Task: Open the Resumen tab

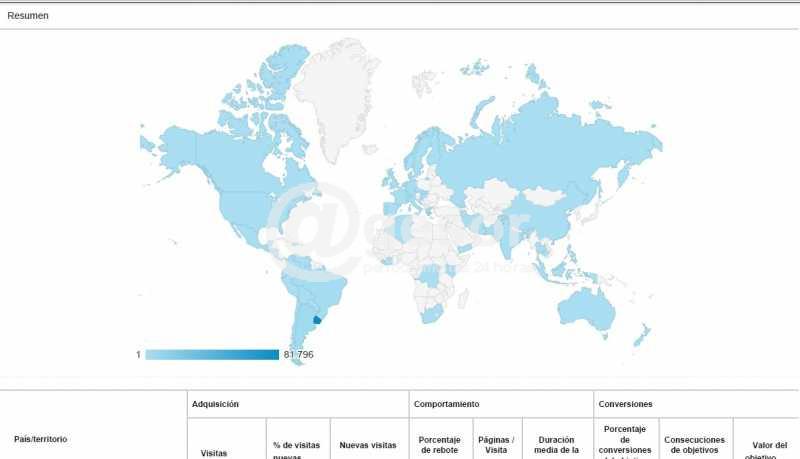Action: pyautogui.click(x=28, y=16)
